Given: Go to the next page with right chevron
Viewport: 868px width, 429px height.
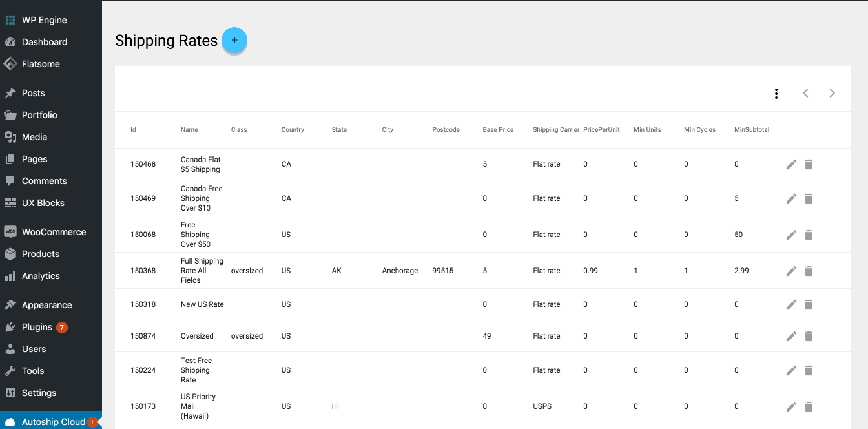Looking at the screenshot, I should click(832, 93).
